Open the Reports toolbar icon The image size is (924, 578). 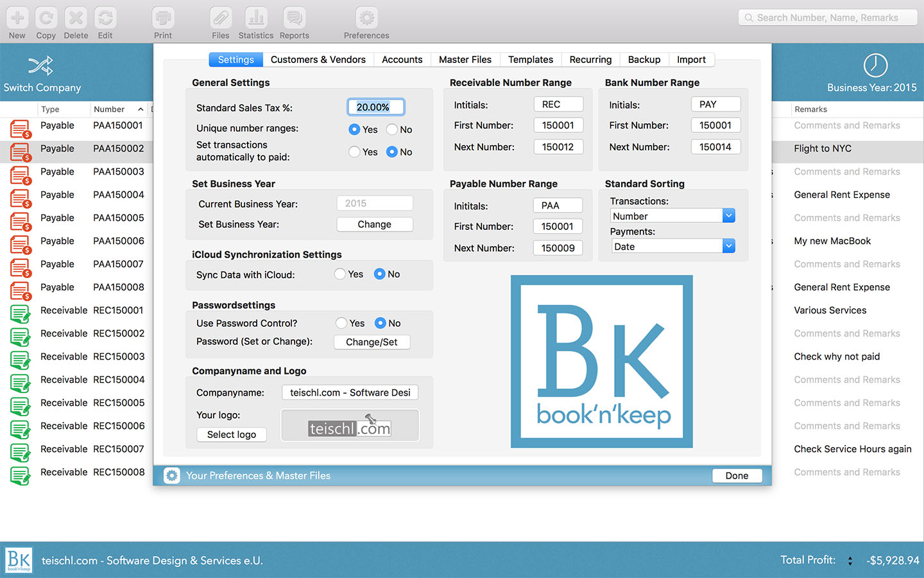coord(295,17)
